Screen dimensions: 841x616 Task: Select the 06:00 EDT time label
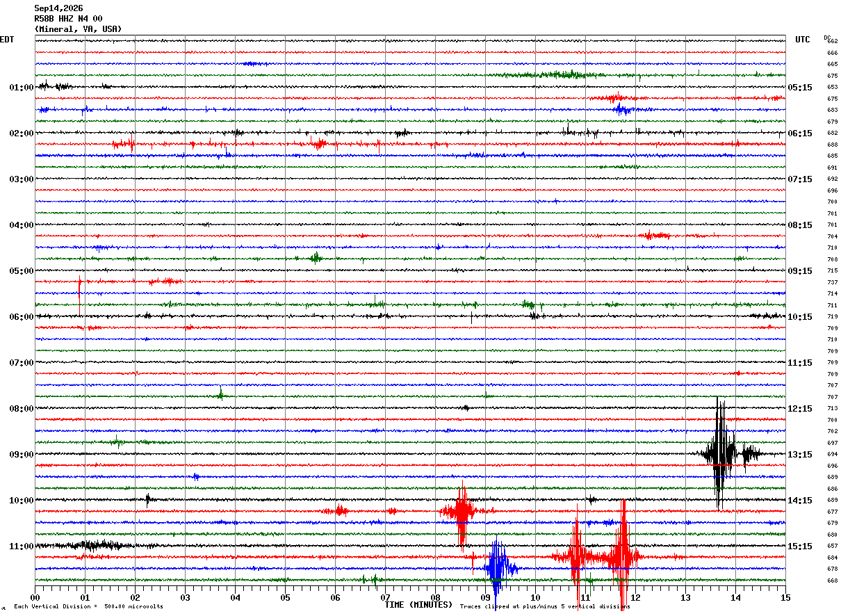pos(21,317)
